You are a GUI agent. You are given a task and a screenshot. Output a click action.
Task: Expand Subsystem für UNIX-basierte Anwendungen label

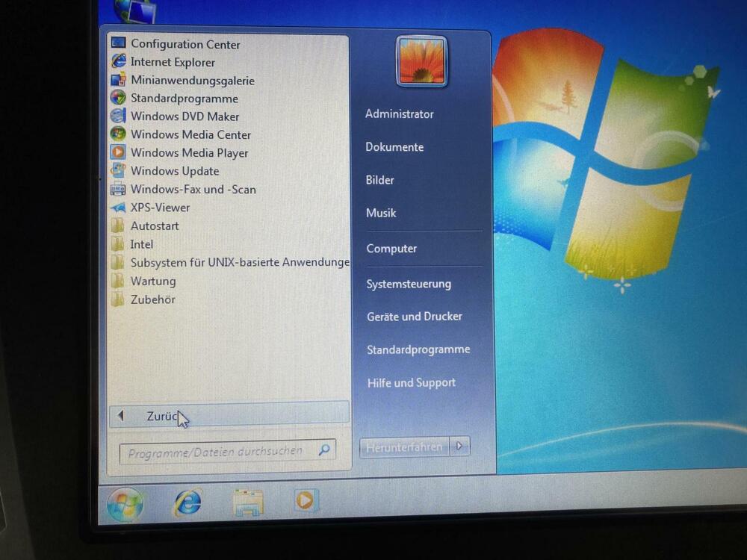coord(240,262)
